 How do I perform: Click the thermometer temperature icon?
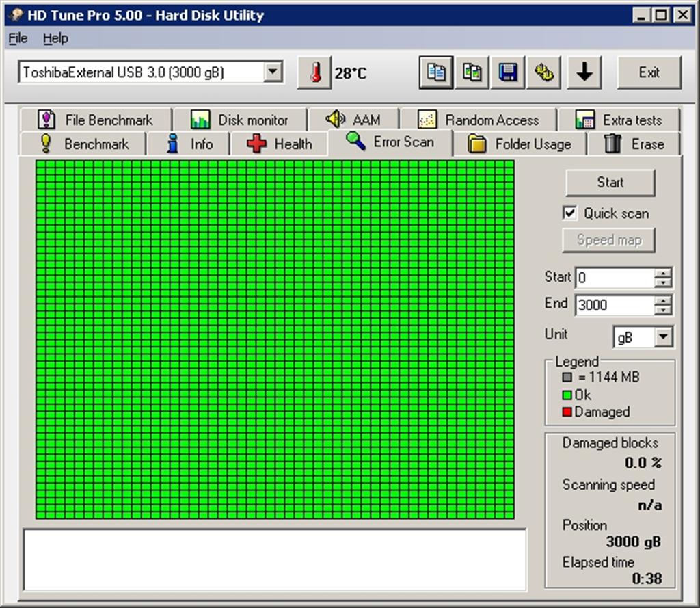point(314,72)
